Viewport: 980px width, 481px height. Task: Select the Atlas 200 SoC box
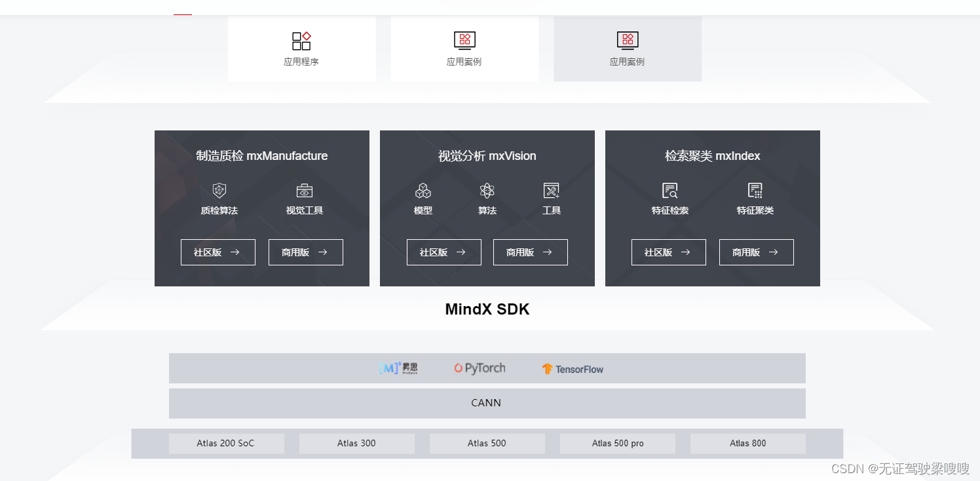click(x=227, y=444)
